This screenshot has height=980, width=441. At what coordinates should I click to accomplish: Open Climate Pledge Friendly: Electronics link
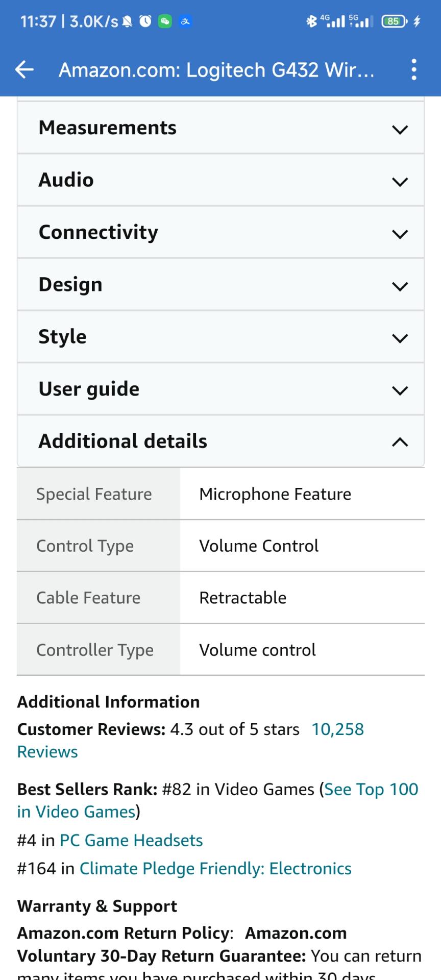pos(215,869)
